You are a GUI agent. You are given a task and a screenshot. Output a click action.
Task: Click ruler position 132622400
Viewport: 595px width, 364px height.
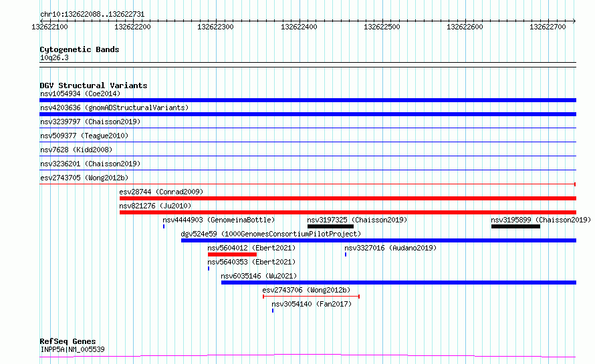tap(299, 27)
